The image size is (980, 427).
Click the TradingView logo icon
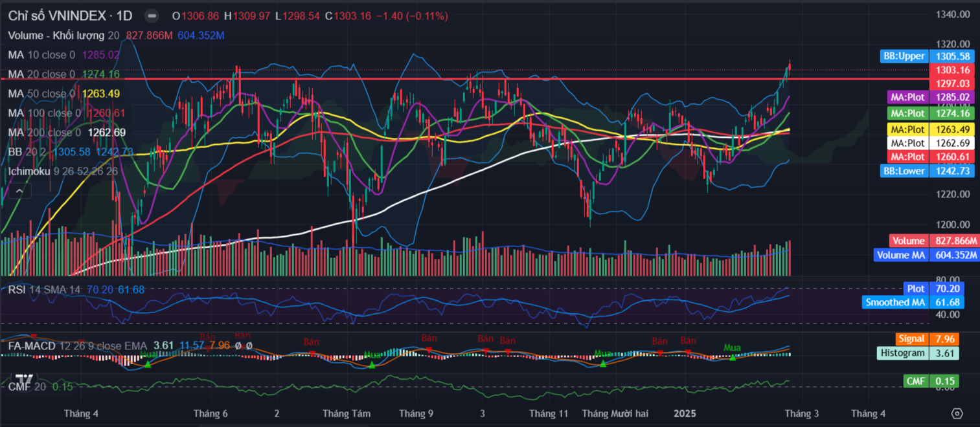(25, 379)
